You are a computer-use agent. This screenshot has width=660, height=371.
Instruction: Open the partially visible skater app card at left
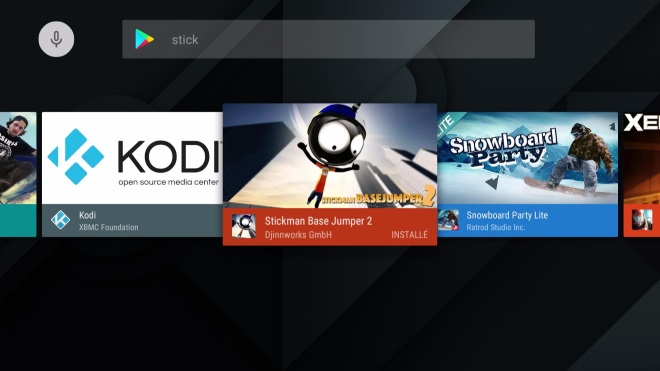[18, 174]
